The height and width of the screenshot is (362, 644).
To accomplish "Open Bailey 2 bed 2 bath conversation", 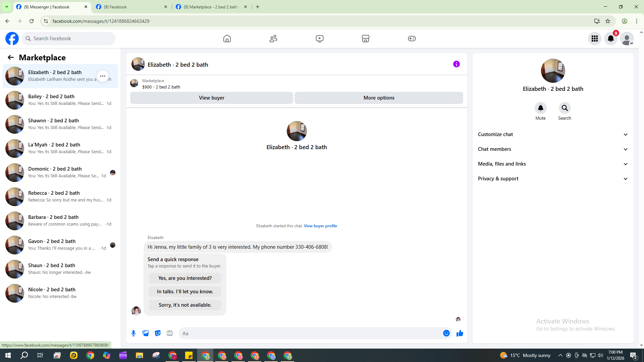I will 60,100.
